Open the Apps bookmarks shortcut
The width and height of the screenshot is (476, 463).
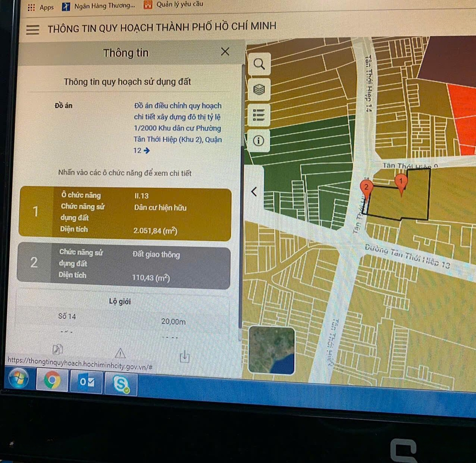pos(41,7)
